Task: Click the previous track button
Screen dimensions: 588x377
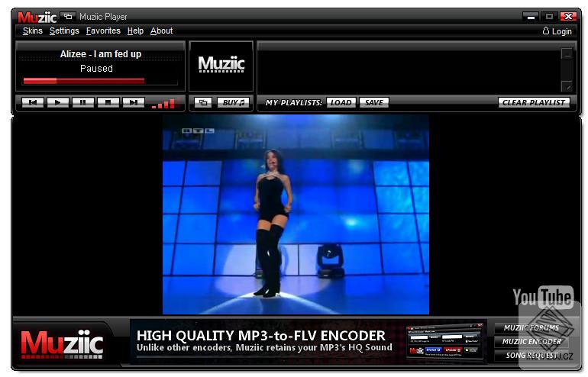Action: [33, 102]
